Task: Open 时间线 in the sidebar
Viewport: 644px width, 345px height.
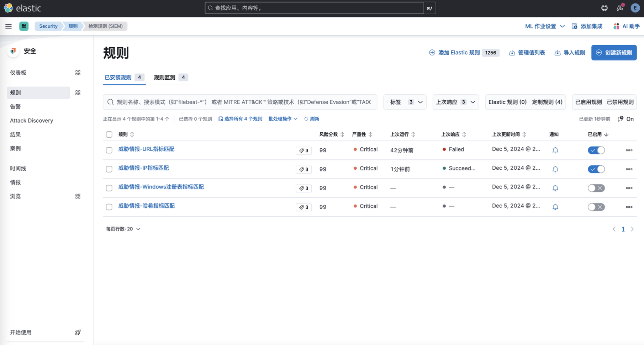Action: pyautogui.click(x=18, y=168)
